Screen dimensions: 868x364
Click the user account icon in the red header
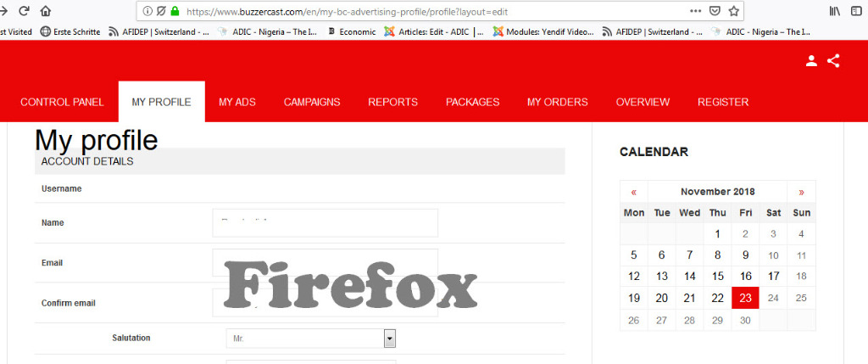tap(811, 61)
